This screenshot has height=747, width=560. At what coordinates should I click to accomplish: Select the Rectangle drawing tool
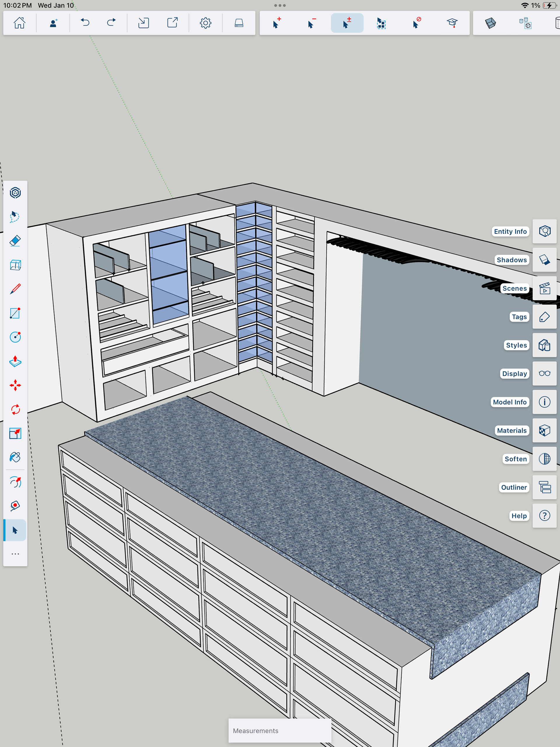click(x=15, y=313)
